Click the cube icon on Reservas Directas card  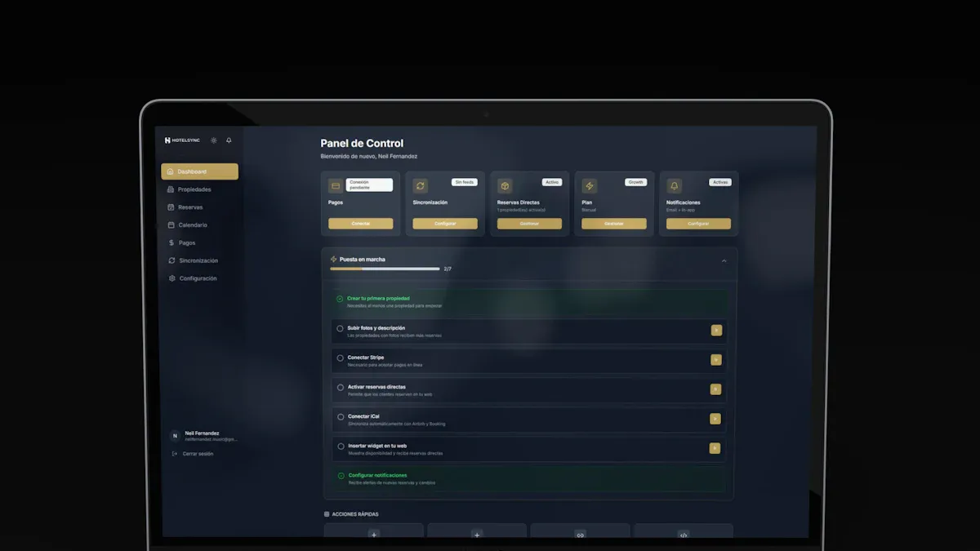505,186
